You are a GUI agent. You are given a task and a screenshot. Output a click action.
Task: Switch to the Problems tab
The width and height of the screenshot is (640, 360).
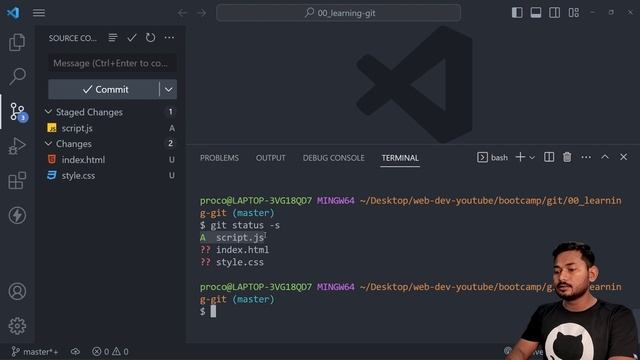pos(219,158)
